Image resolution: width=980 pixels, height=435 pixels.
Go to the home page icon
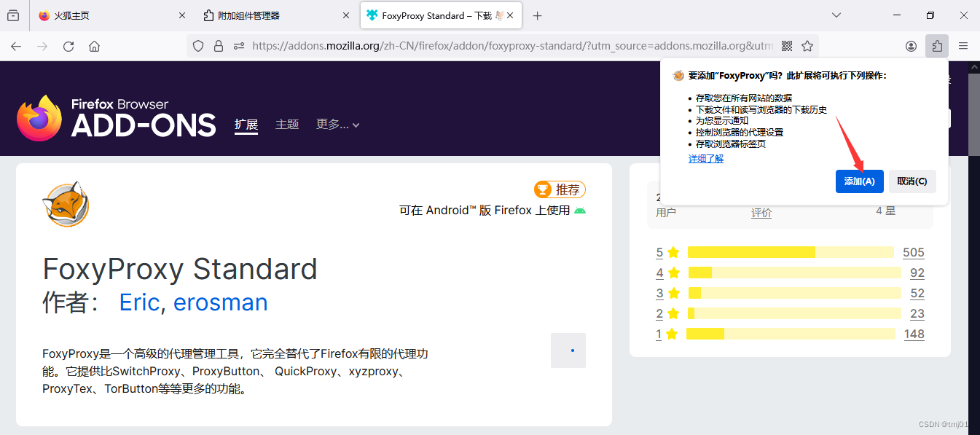[94, 46]
